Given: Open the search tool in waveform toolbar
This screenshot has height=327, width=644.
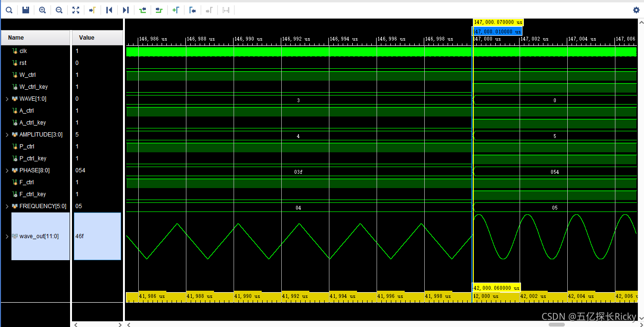Looking at the screenshot, I should coord(9,10).
